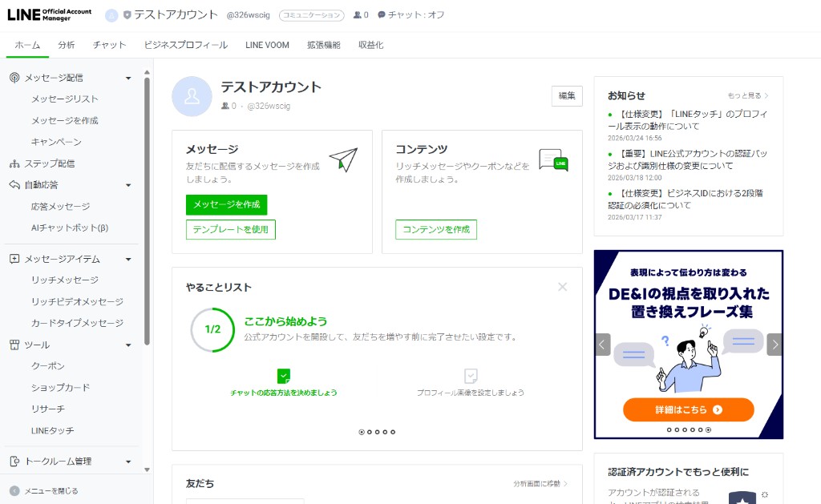The width and height of the screenshot is (821, 504).
Task: Click the 編集 profile button
Action: pyautogui.click(x=567, y=95)
